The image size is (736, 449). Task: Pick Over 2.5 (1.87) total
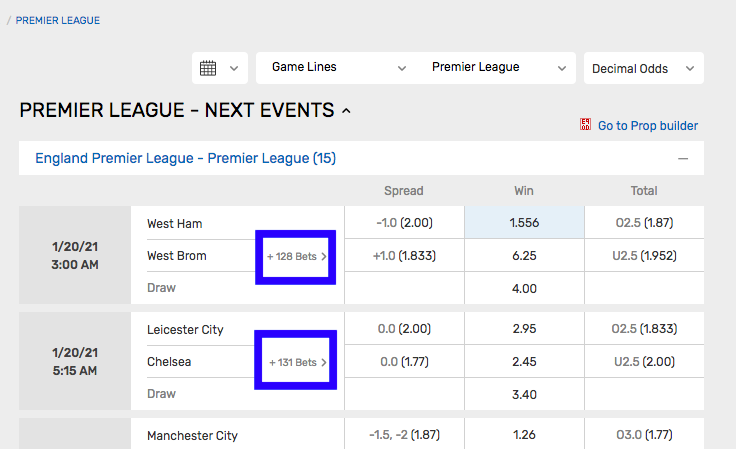[x=644, y=222]
